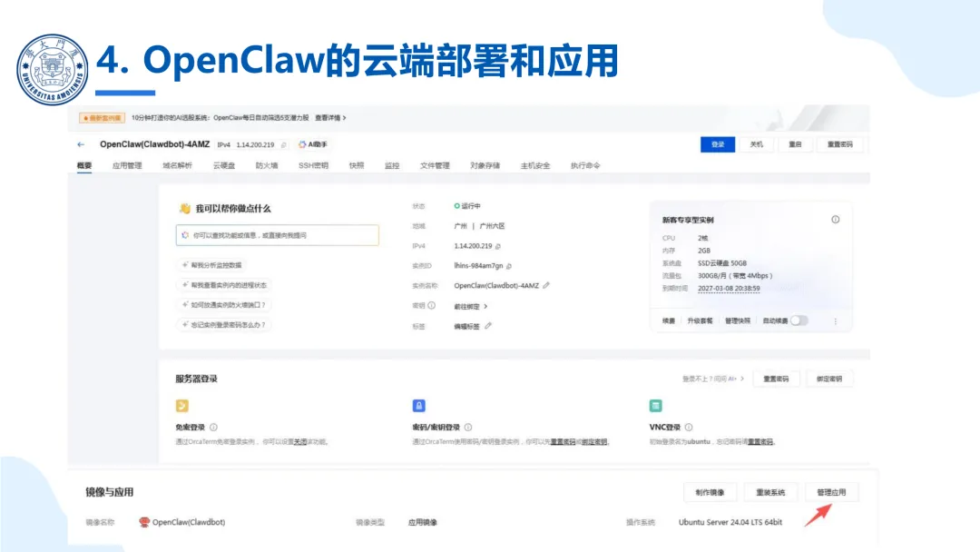This screenshot has width=980, height=552.
Task: Copy IPv4 1.14.200.219 in the details list
Action: click(498, 246)
